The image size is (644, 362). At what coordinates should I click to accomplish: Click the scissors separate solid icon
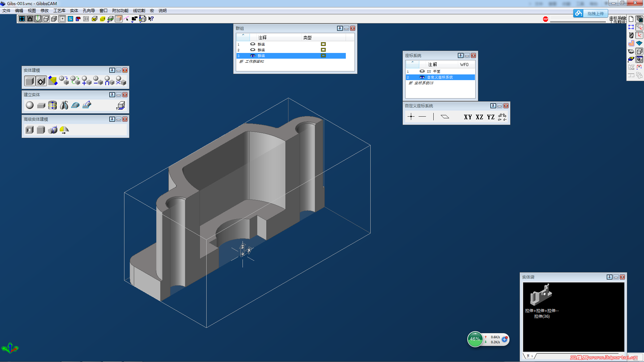(121, 81)
